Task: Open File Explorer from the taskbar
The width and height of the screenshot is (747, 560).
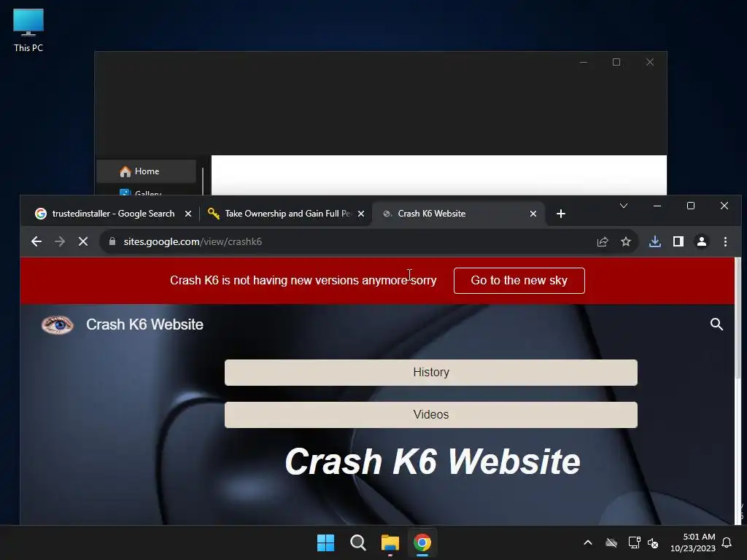Action: coord(390,542)
